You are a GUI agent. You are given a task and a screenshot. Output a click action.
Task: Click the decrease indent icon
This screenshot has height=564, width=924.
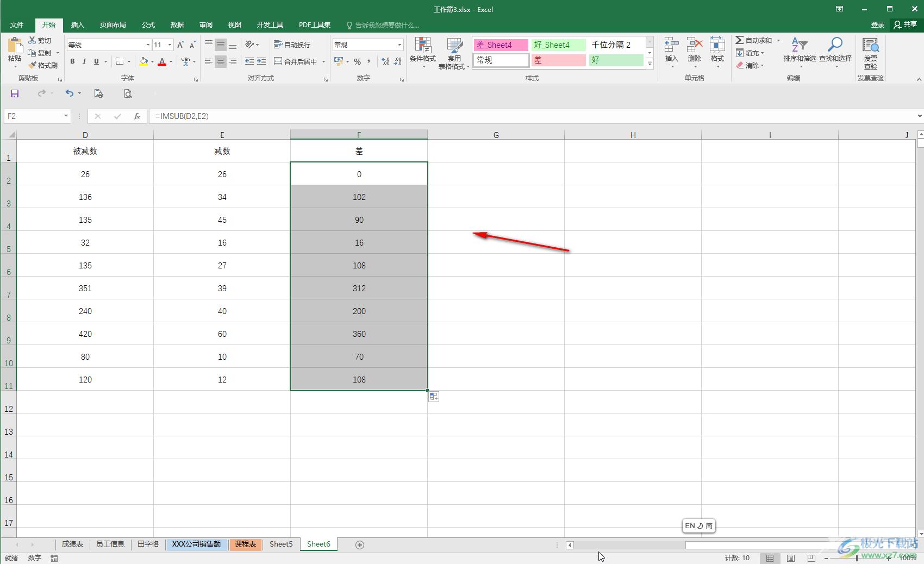249,61
